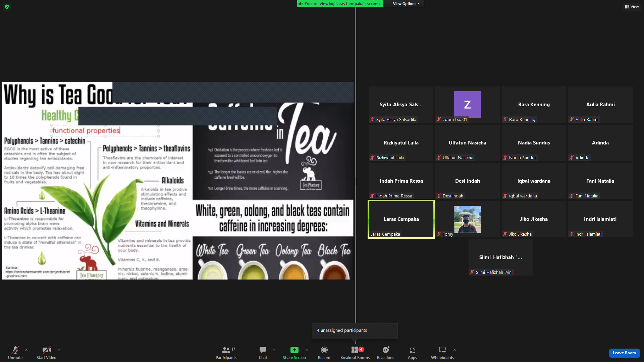Click the red '4' badge on Breakout Rooms
644x362 pixels.
click(361, 349)
